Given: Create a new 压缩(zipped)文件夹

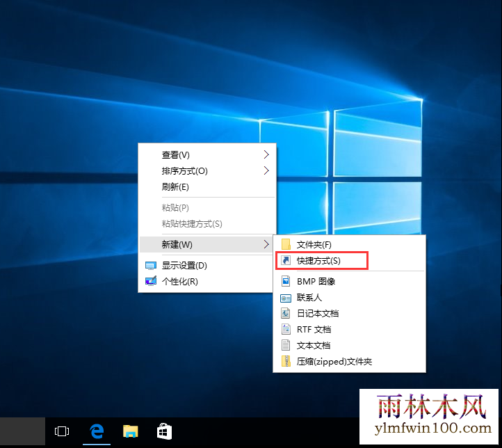Looking at the screenshot, I should tap(349, 361).
